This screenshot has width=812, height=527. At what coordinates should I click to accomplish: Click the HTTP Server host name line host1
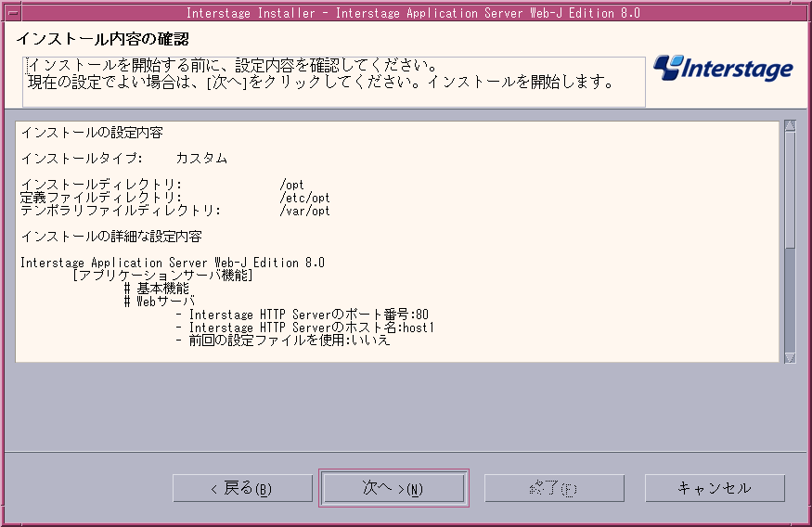click(x=305, y=328)
